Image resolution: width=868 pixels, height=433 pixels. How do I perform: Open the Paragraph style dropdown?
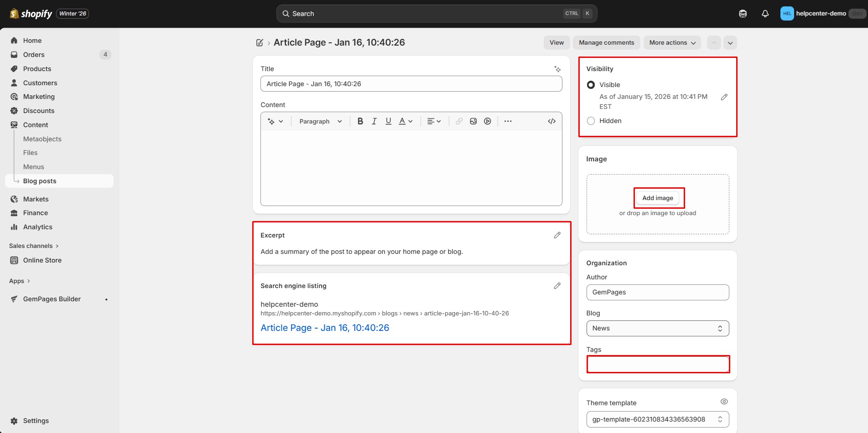point(320,121)
